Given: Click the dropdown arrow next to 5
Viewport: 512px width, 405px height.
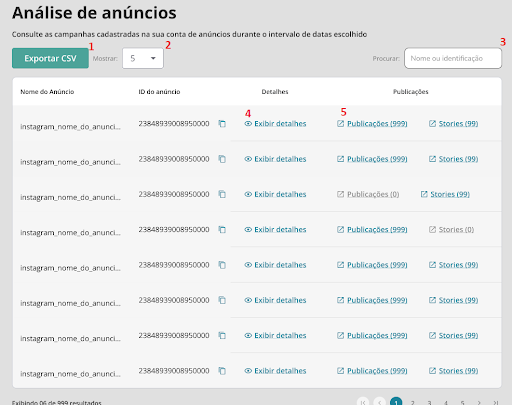Looking at the screenshot, I should pos(153,58).
